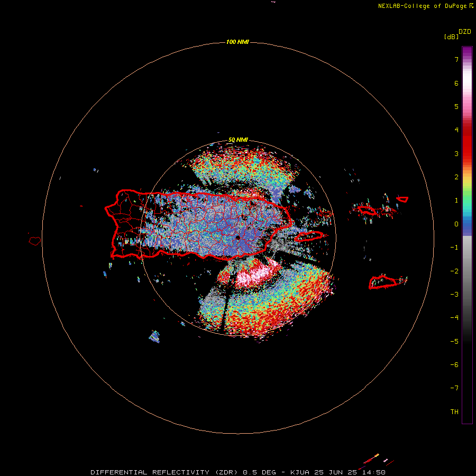Select the 50 NMI range ring label
The width and height of the screenshot is (476, 476).
pyautogui.click(x=238, y=140)
